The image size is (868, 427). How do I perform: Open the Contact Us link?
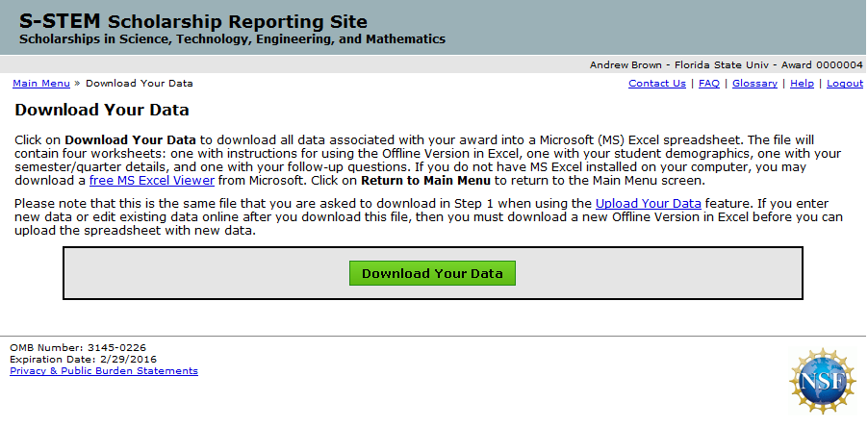point(656,84)
